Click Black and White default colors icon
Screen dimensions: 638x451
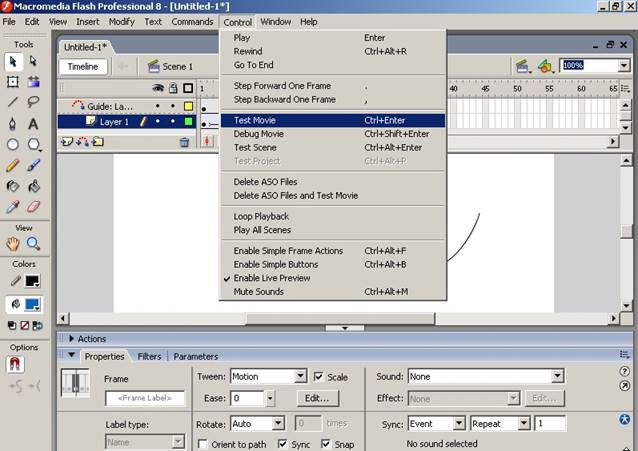tap(12, 326)
